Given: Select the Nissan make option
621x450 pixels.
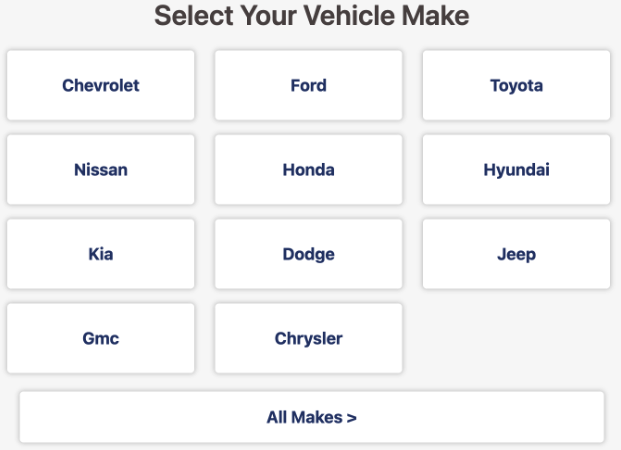Looking at the screenshot, I should (x=100, y=170).
